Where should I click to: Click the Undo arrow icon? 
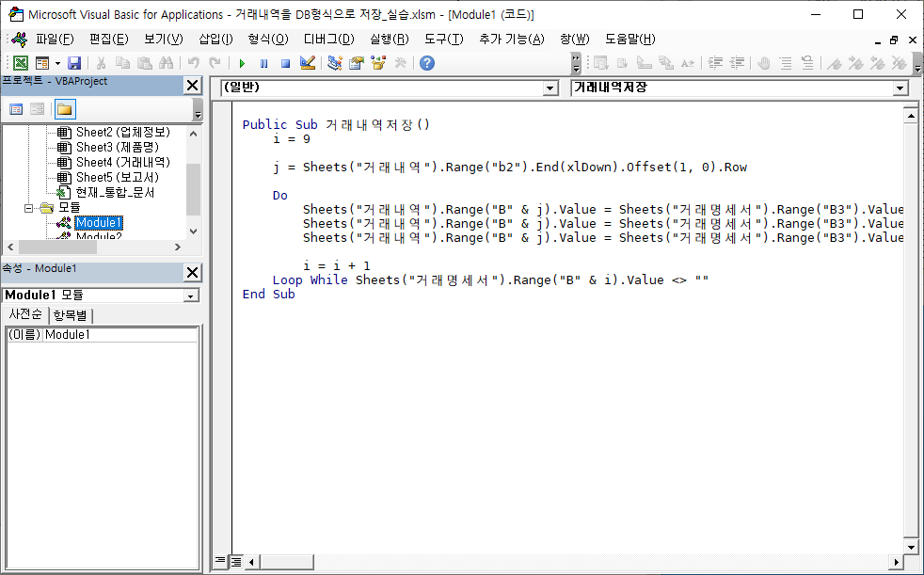(193, 63)
